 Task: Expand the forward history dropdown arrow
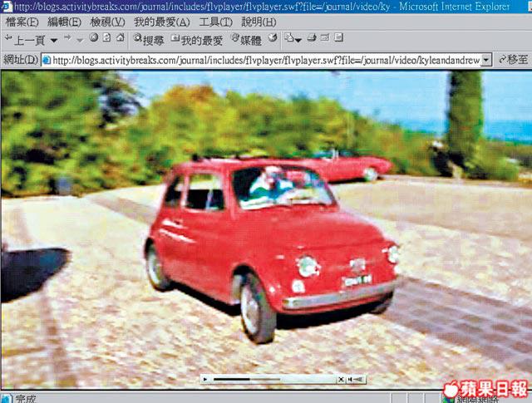pyautogui.click(x=80, y=41)
